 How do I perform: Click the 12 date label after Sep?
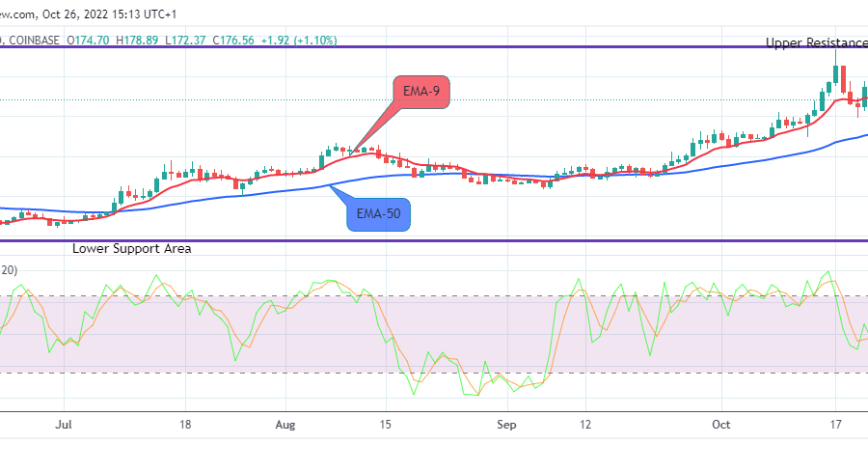coord(585,424)
